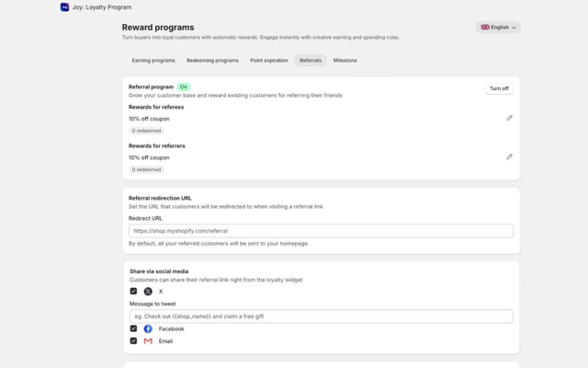Uncheck the Facebook sharing checkbox

(133, 328)
